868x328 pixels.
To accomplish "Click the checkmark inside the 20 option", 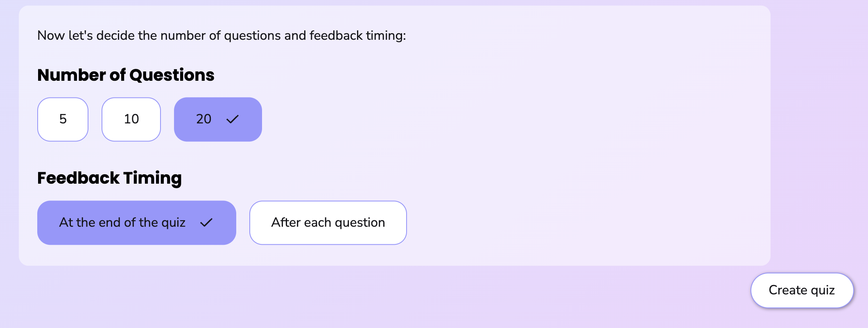I will pos(233,119).
